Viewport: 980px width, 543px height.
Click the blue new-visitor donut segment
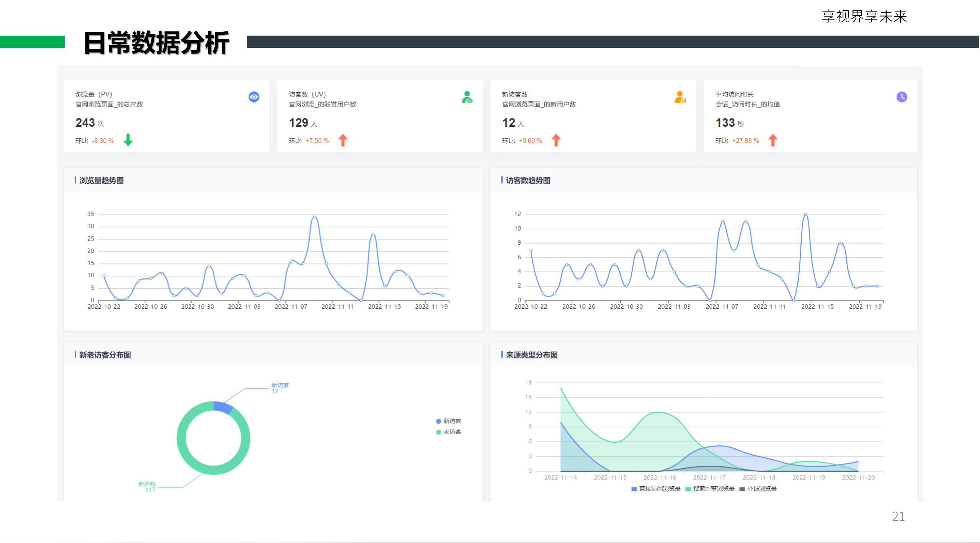224,407
